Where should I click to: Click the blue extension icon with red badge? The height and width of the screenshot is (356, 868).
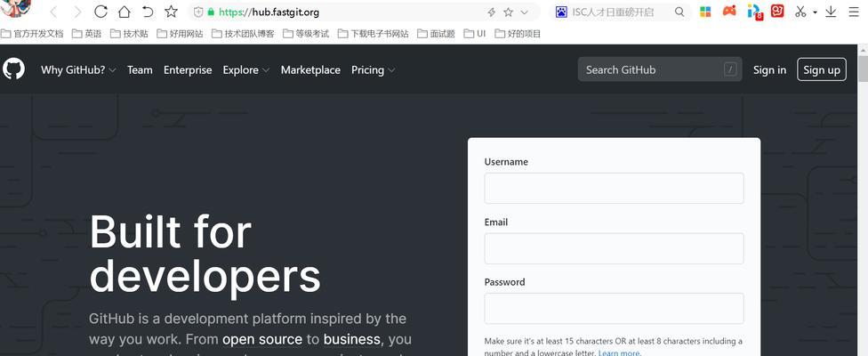pyautogui.click(x=754, y=12)
